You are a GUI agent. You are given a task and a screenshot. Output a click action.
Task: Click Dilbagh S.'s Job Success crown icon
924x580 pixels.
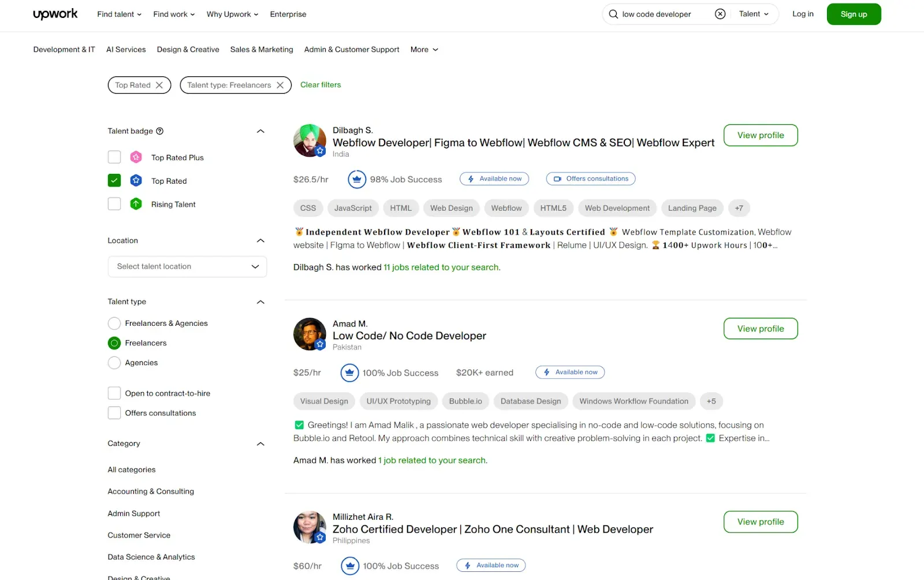pyautogui.click(x=357, y=180)
